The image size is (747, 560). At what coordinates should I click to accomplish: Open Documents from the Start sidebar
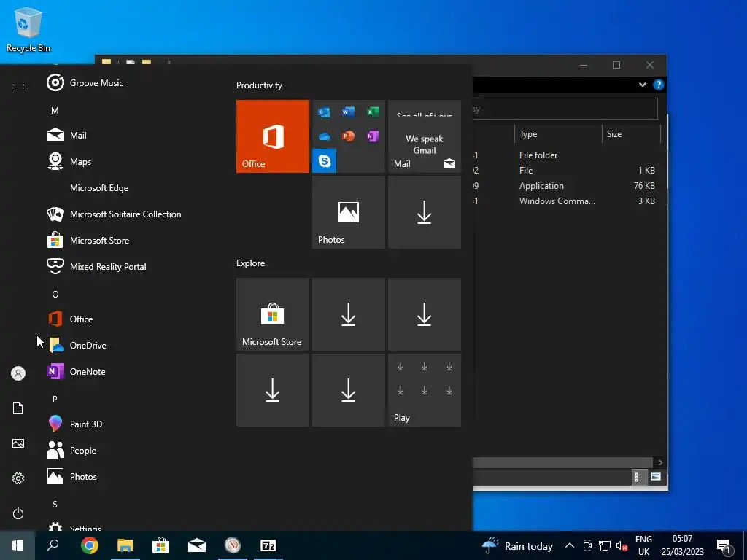[18, 408]
